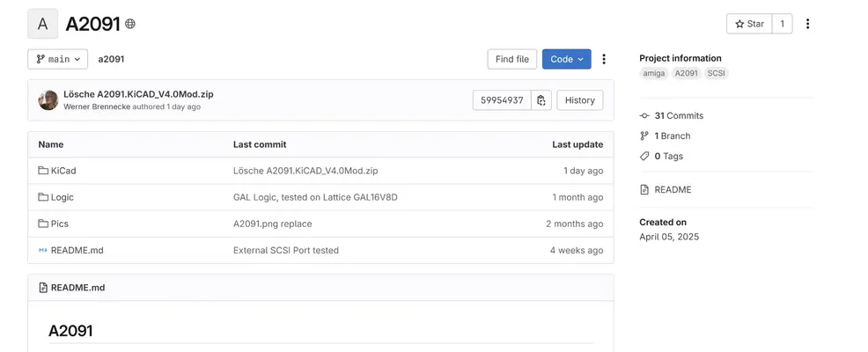868x352 pixels.
Task: Click the Name column header
Action: point(51,144)
